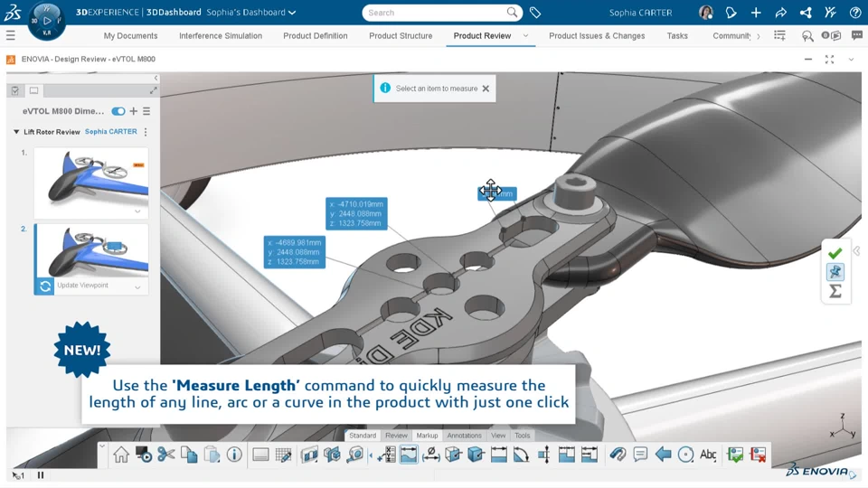Switch to the Annotations toolbar tab
The image size is (868, 488).
465,436
